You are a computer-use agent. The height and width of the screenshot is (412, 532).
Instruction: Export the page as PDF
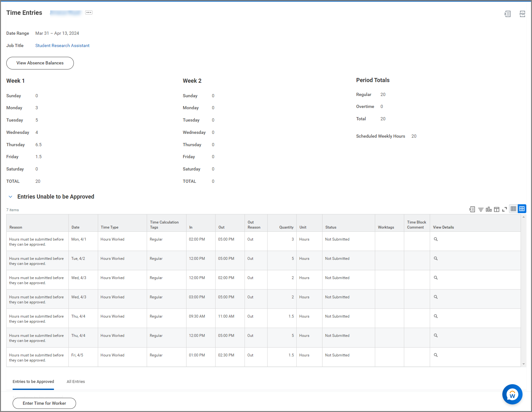point(522,14)
